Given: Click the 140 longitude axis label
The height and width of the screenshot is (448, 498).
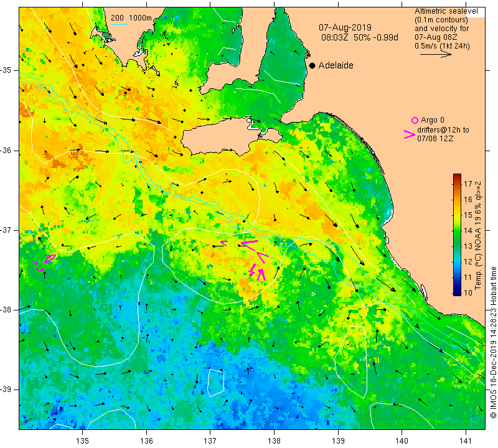Looking at the screenshot, I should click(x=402, y=441).
